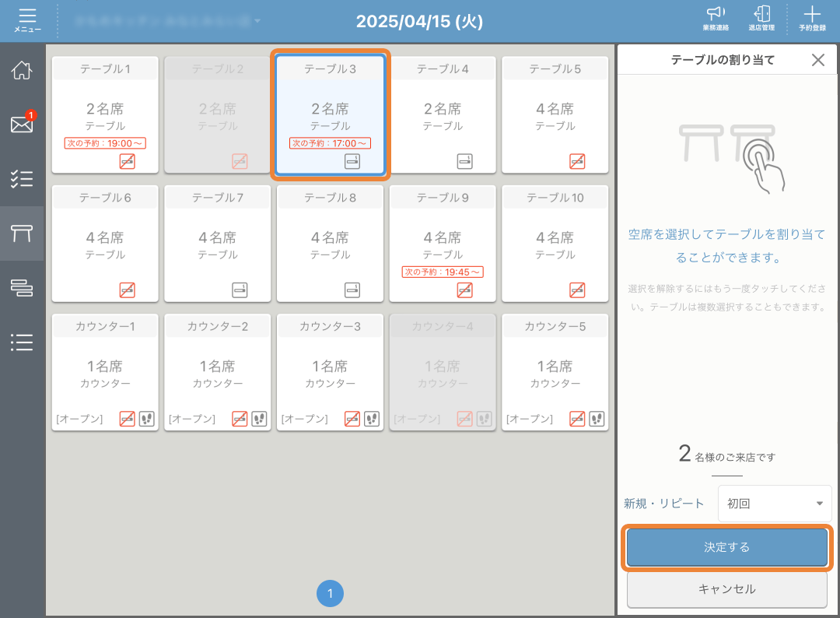Click the smoking icon on テーブル8
Viewport: 840px width, 618px height.
pyautogui.click(x=352, y=290)
